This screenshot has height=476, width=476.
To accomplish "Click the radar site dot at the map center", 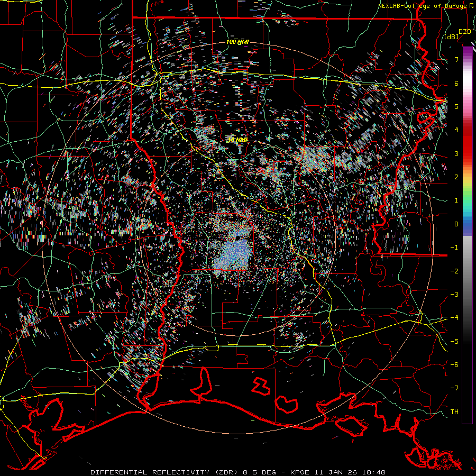I will click(x=237, y=237).
